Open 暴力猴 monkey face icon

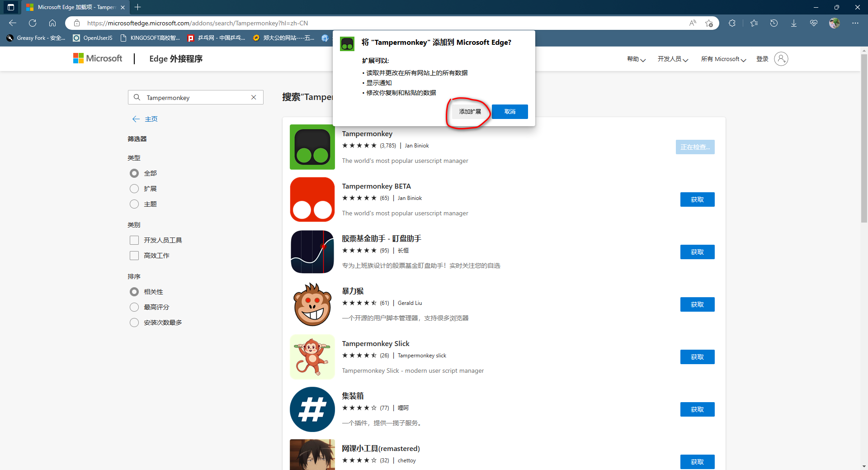point(312,304)
